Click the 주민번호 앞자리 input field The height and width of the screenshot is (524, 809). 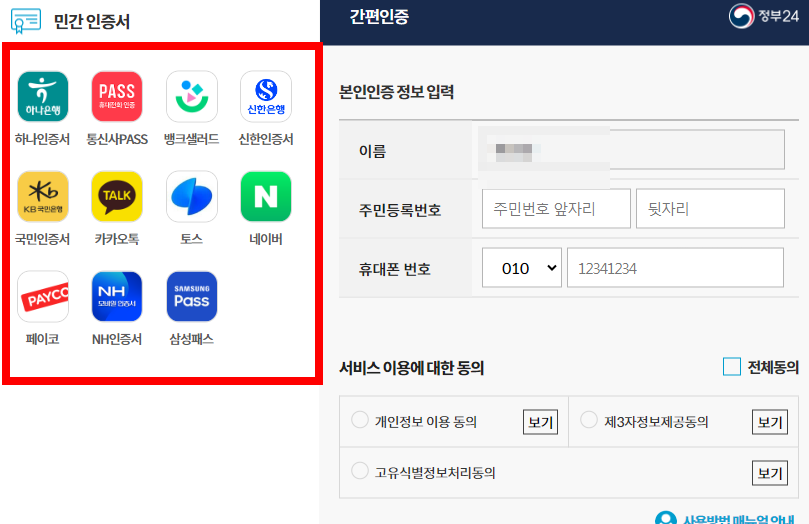(x=556, y=208)
